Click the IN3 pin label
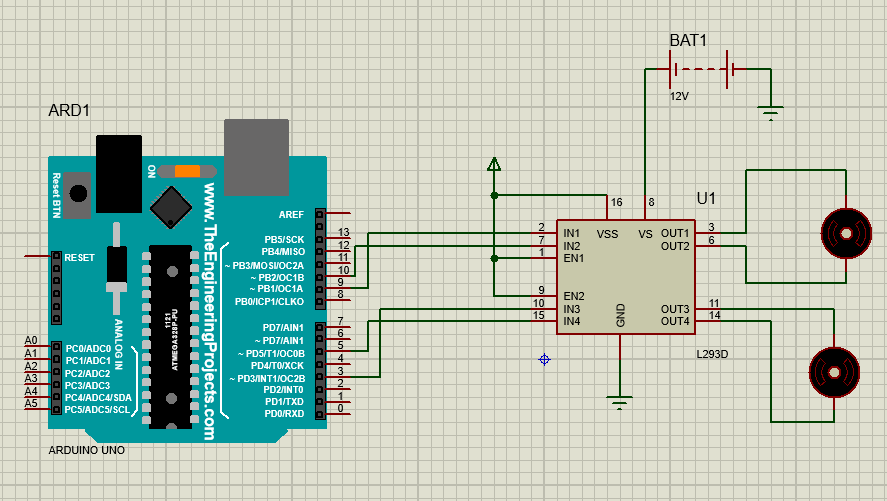 (571, 309)
